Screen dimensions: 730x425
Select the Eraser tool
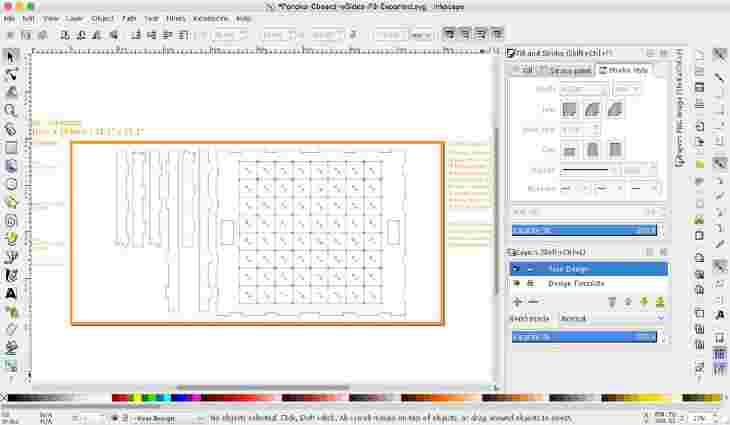tap(11, 330)
